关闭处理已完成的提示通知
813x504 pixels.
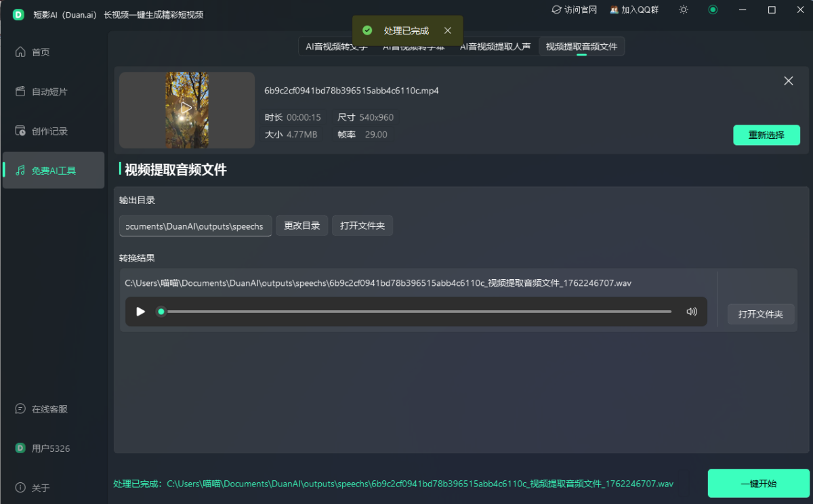tap(446, 30)
